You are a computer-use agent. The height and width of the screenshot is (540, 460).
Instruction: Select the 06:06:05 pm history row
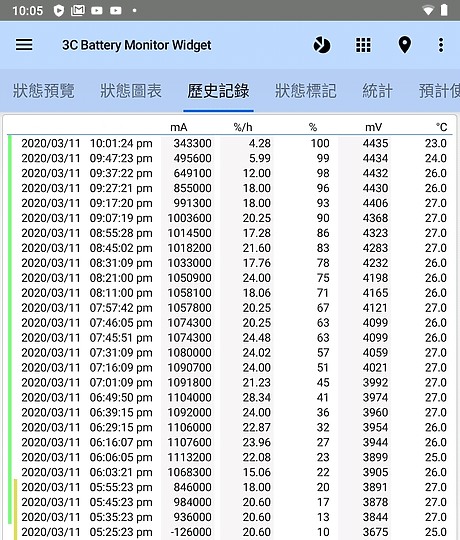pos(230,457)
